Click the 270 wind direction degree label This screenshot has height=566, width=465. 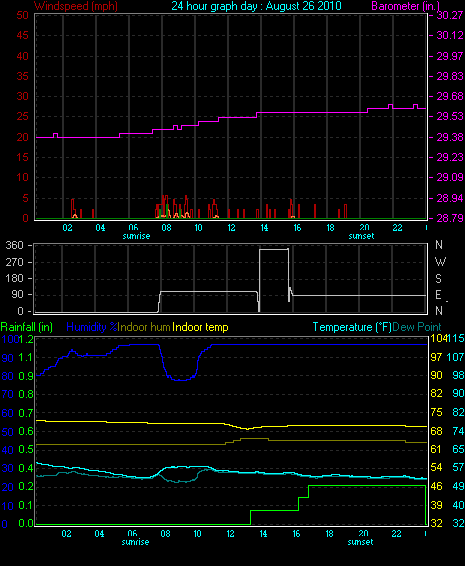[x=15, y=262]
